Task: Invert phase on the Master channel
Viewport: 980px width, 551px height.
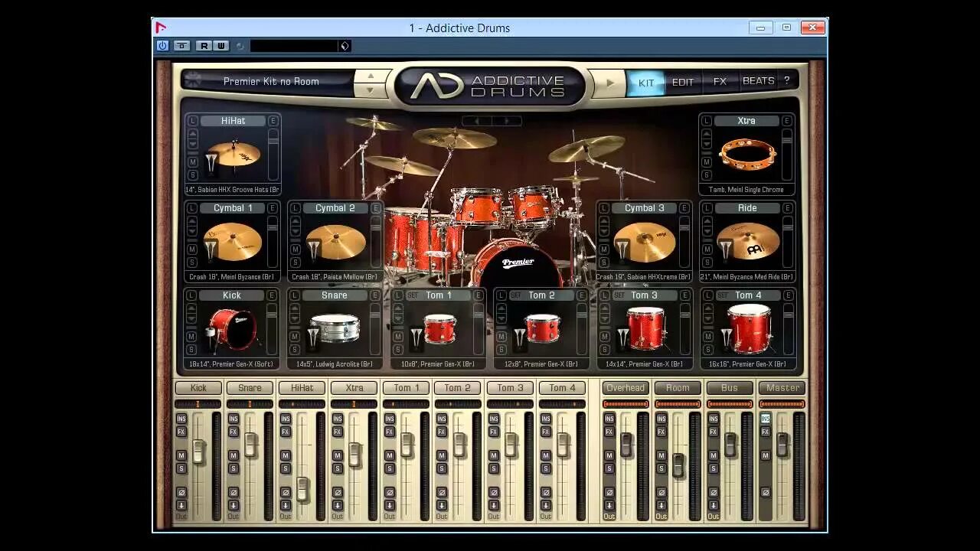Action: click(x=765, y=492)
